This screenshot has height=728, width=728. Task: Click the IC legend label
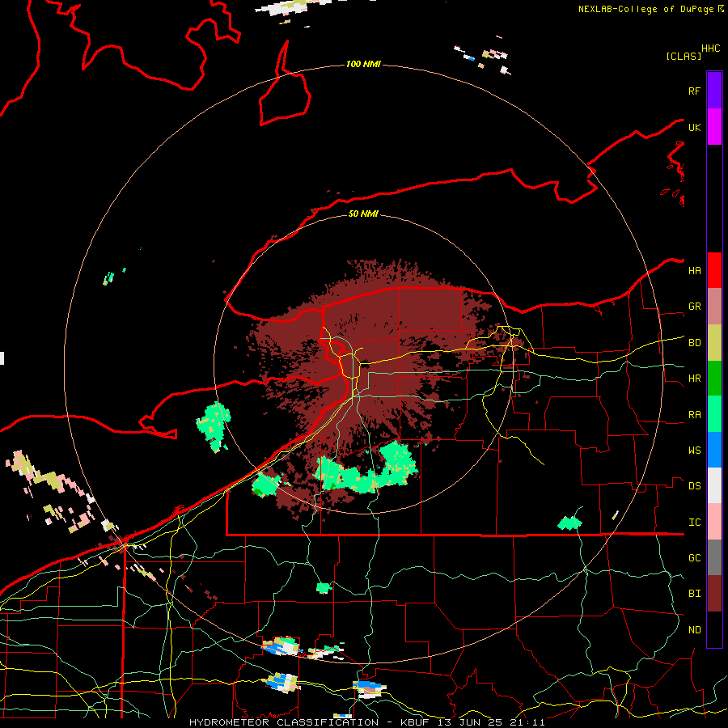694,523
